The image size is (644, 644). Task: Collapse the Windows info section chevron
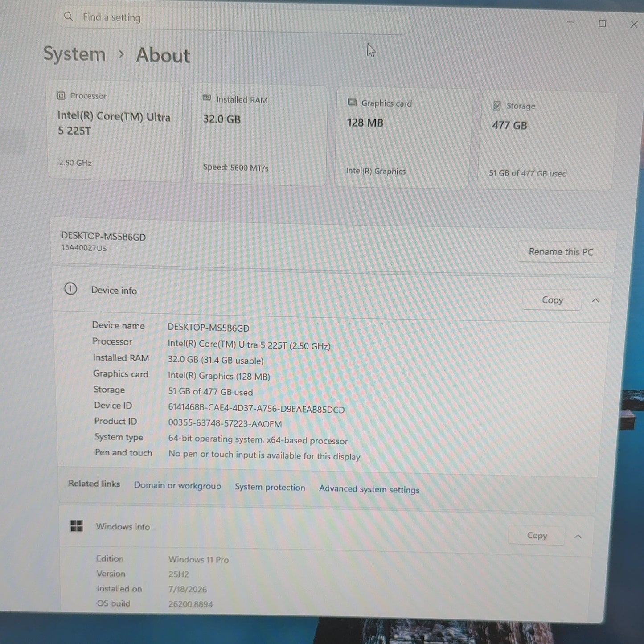(578, 536)
